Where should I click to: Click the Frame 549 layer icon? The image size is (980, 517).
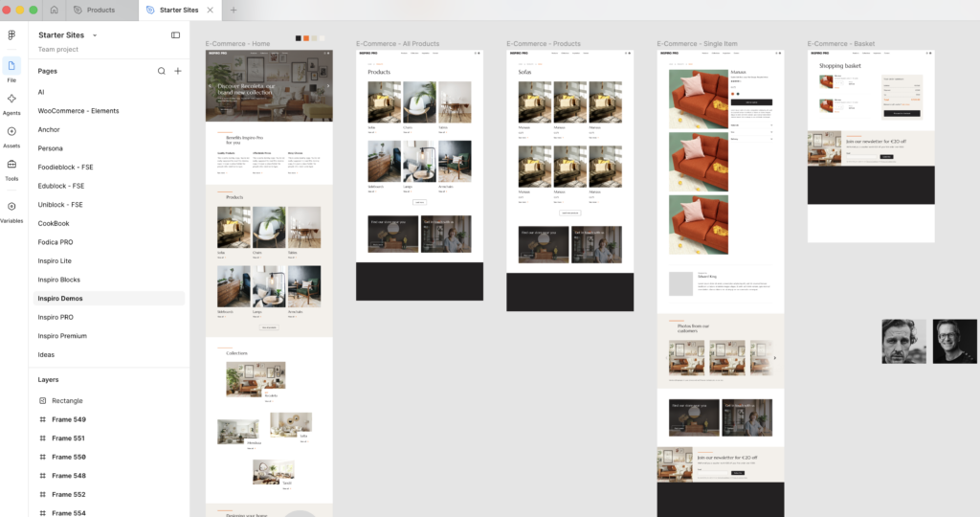[x=42, y=419]
